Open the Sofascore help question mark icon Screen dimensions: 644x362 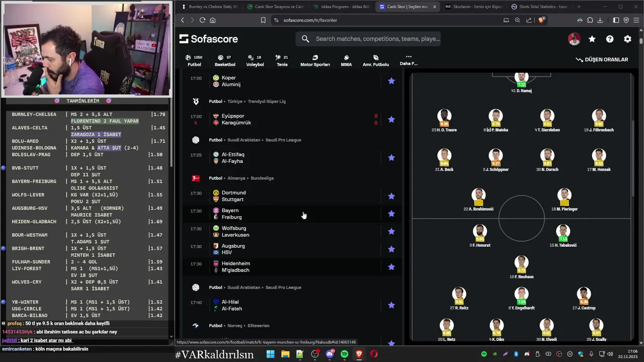coord(610,39)
